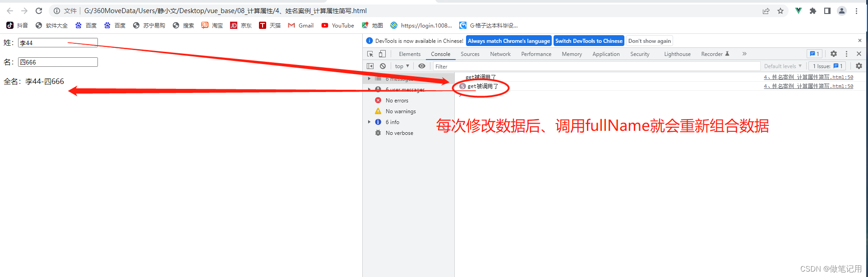Screen dimensions: 868x277
Task: Open DevTools customize three-dot menu
Action: [x=846, y=54]
